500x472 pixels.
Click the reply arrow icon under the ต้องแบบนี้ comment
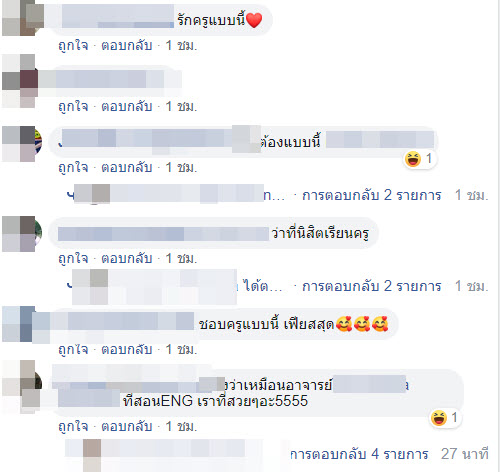[70, 195]
